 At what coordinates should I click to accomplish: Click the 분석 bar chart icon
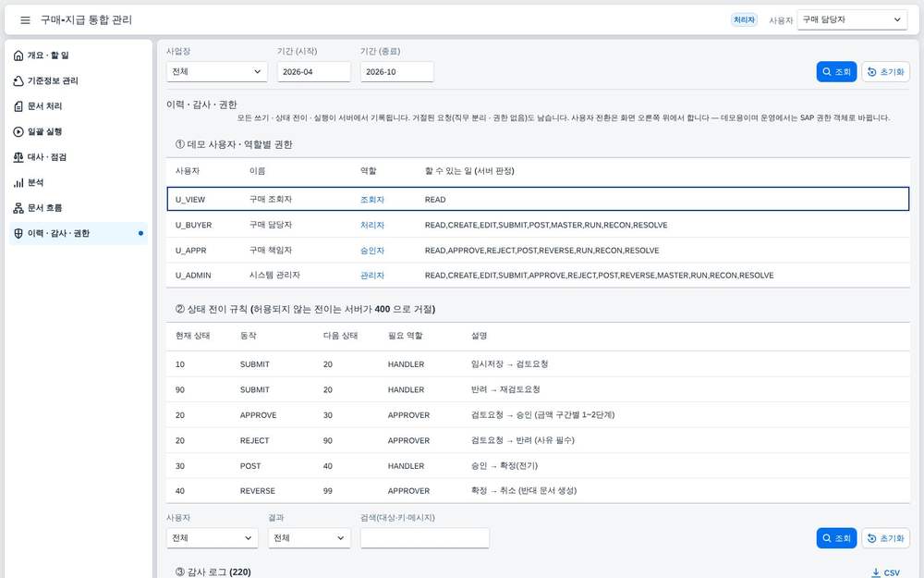tap(18, 182)
